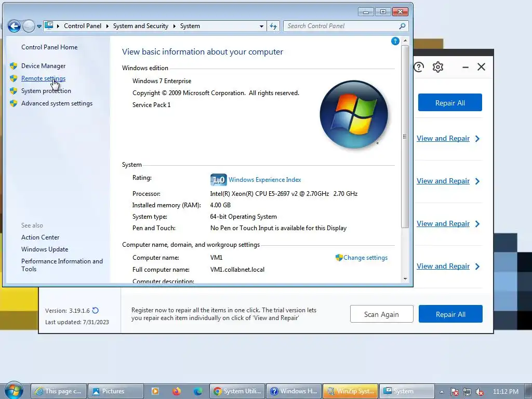The width and height of the screenshot is (532, 399).
Task: Click muted volume tray icon
Action: click(480, 392)
